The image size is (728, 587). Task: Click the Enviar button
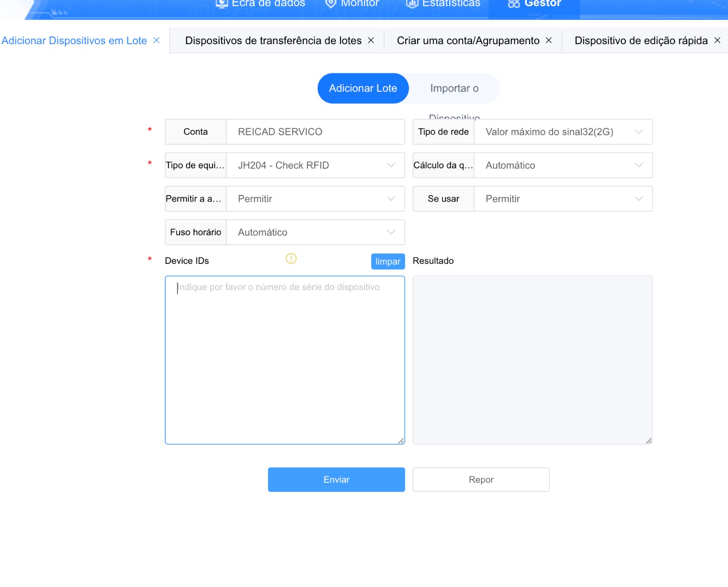[336, 480]
